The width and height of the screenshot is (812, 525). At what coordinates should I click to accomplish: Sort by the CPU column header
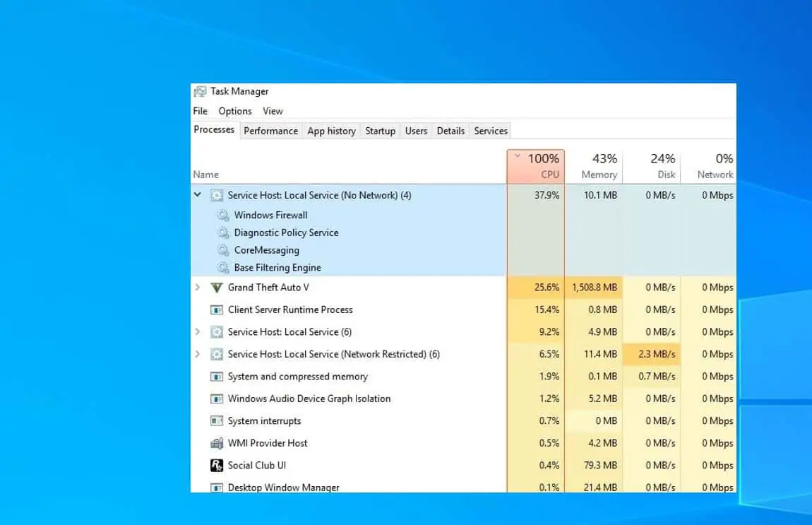535,166
